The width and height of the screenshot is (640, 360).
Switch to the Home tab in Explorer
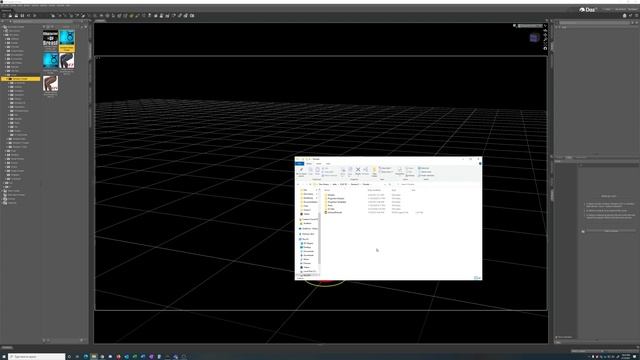tap(309, 164)
